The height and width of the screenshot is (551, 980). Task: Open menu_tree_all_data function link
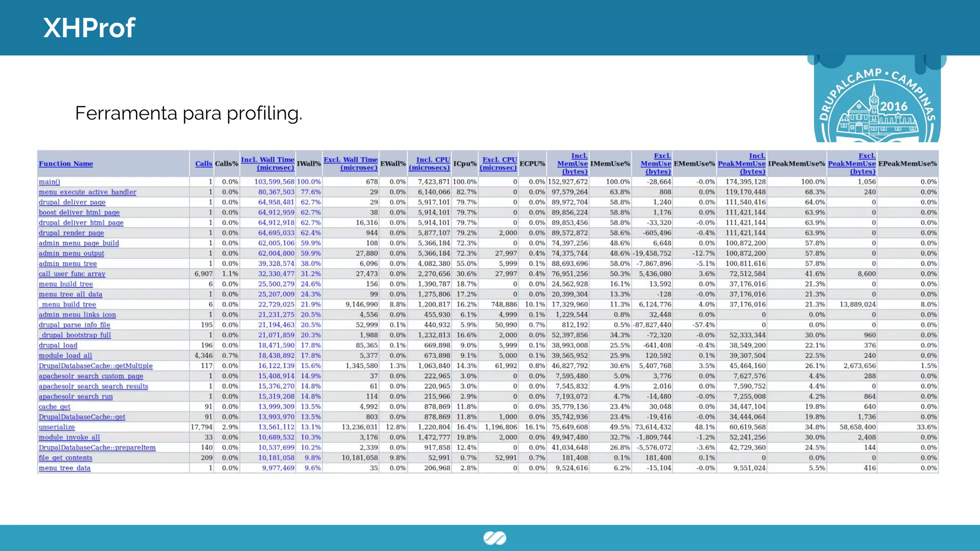click(70, 294)
